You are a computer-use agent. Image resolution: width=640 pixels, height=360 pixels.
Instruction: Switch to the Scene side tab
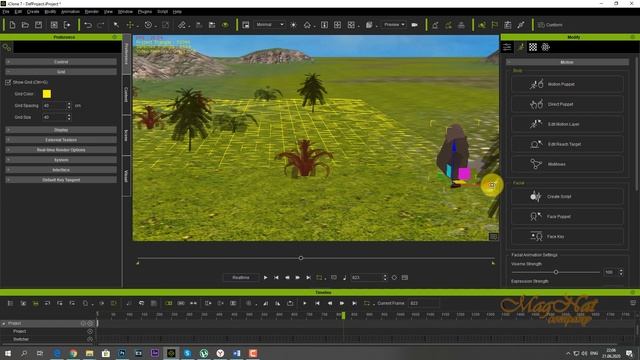(126, 135)
